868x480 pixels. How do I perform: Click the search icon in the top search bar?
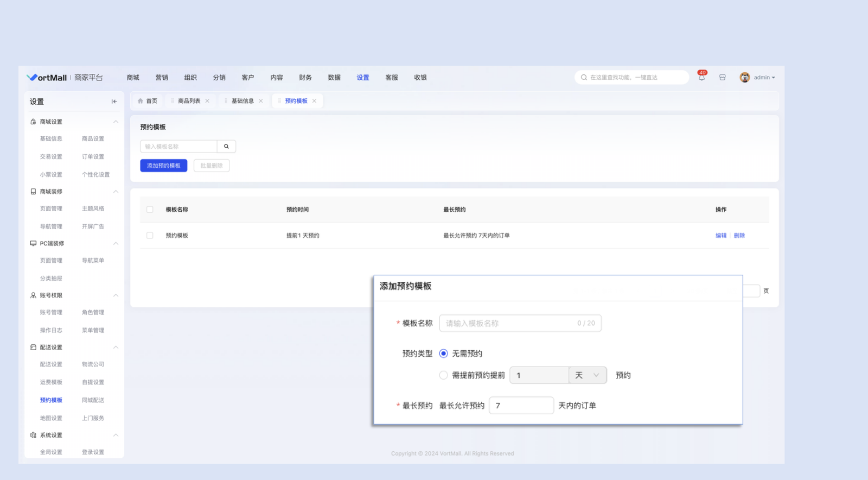point(584,78)
